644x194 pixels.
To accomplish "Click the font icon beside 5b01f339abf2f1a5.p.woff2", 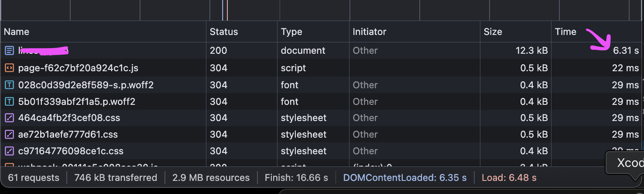I will (9, 102).
